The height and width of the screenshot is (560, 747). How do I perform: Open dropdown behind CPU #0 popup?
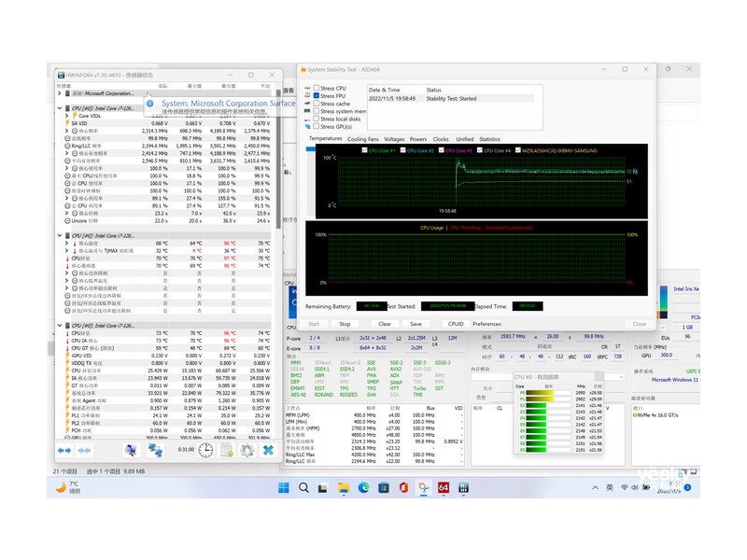621,377
